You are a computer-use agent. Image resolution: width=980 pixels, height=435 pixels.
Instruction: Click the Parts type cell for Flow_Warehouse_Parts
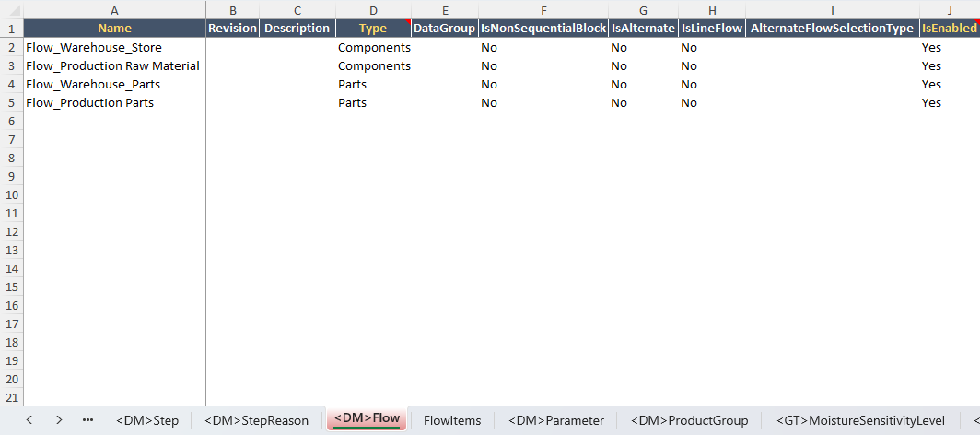pyautogui.click(x=373, y=85)
